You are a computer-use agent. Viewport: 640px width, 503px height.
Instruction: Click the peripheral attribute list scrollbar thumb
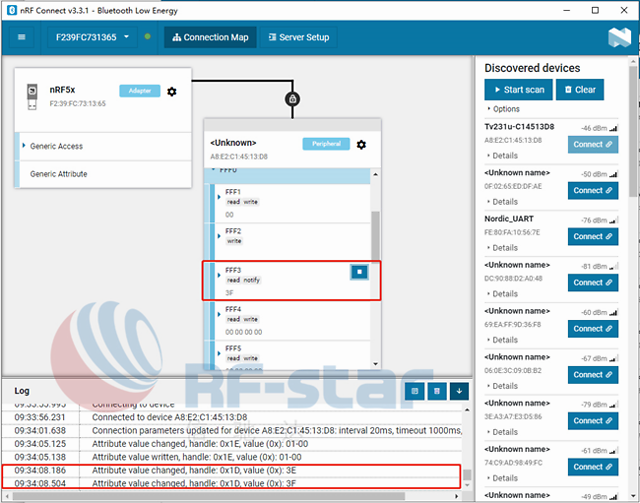coord(376,236)
